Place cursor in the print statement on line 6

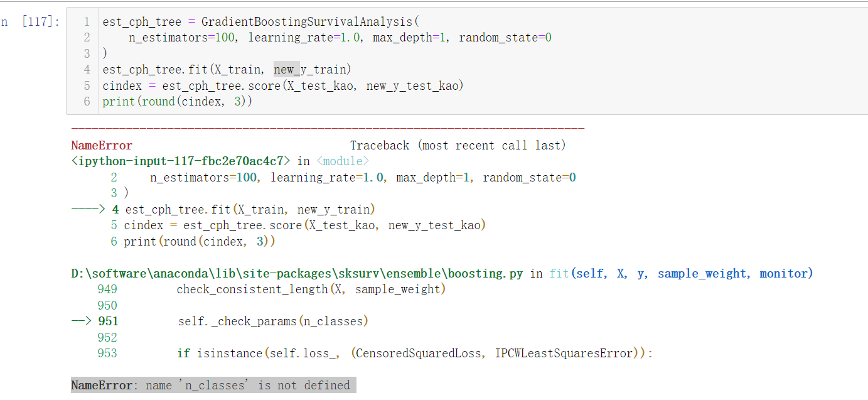176,101
